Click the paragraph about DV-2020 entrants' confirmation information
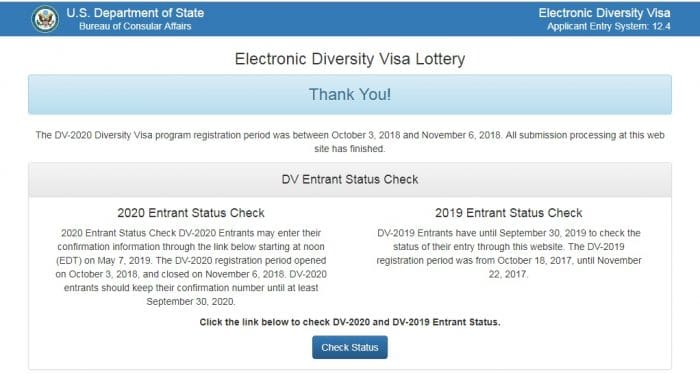Screen dimensions: 700x374 pyautogui.click(x=191, y=267)
